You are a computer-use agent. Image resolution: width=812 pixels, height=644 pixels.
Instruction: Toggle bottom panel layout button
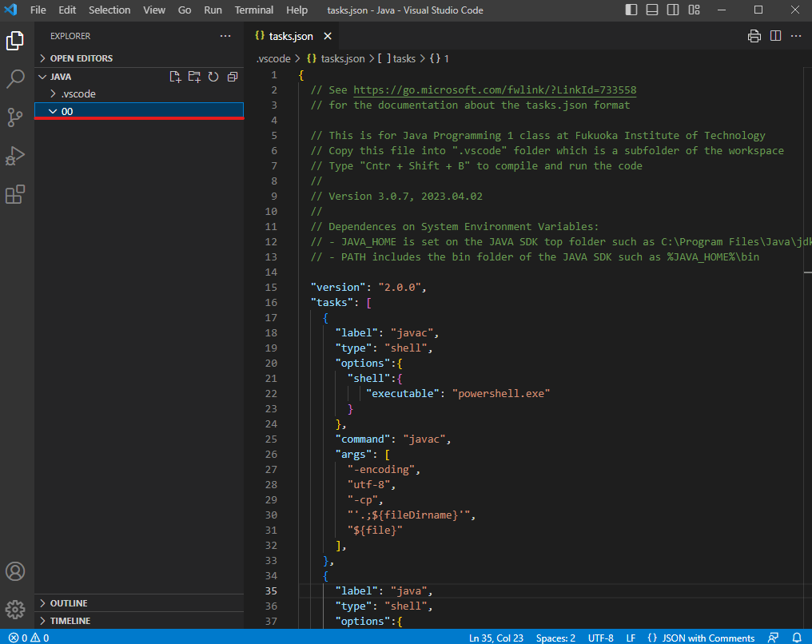point(652,10)
